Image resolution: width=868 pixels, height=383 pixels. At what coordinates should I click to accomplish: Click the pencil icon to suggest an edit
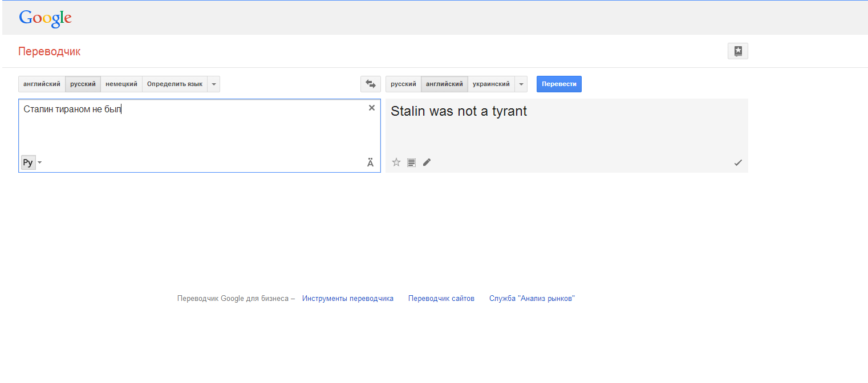427,162
